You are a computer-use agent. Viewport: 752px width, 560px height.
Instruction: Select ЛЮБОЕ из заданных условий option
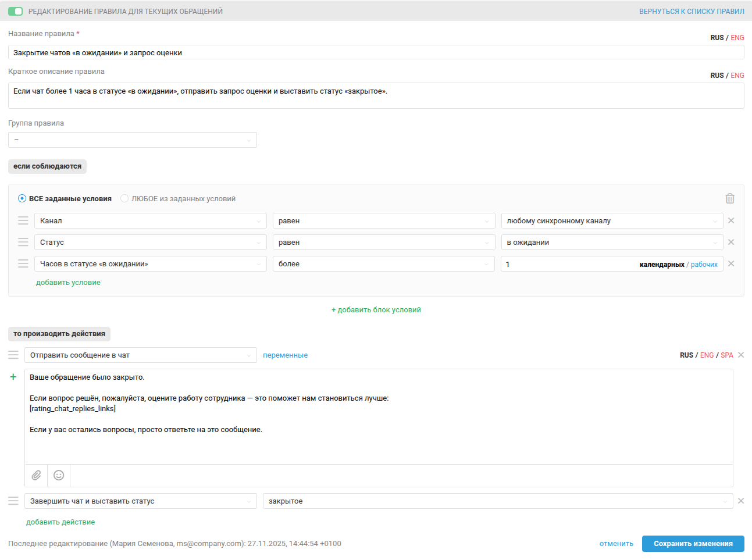coord(124,198)
